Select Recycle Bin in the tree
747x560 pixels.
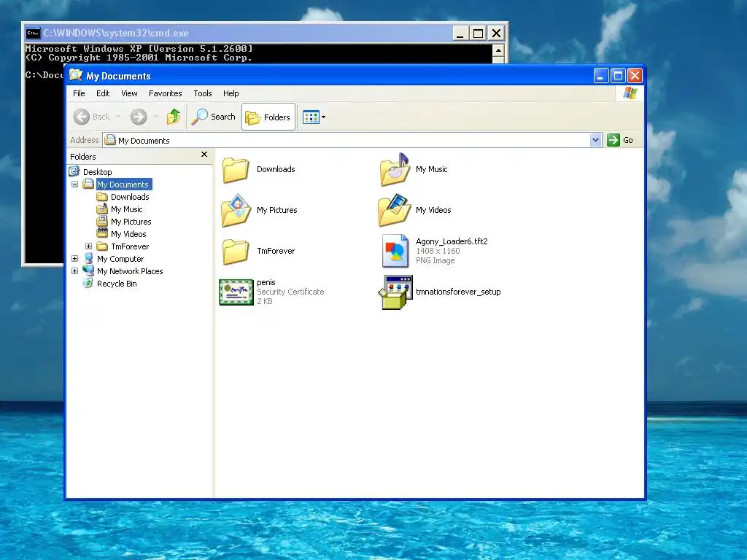117,284
